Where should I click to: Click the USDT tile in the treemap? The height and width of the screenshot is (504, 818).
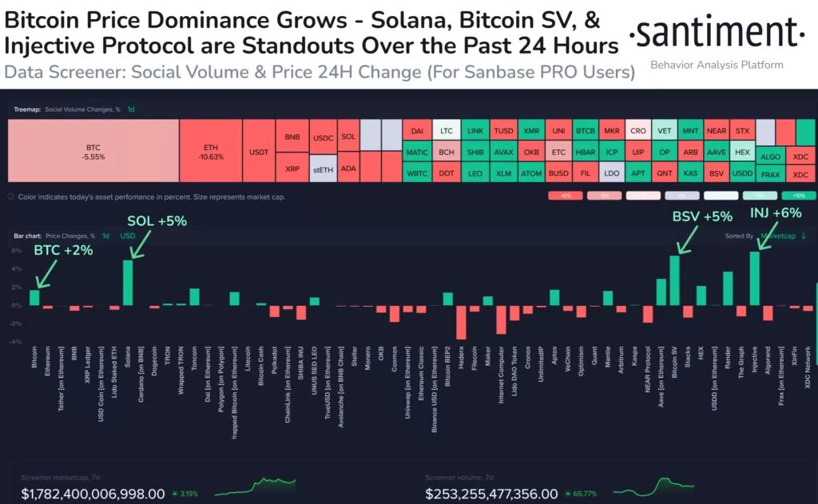coord(259,151)
